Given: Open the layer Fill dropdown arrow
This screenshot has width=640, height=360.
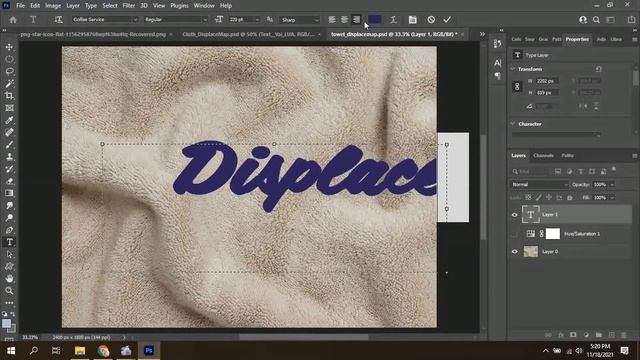Looking at the screenshot, I should tap(611, 198).
